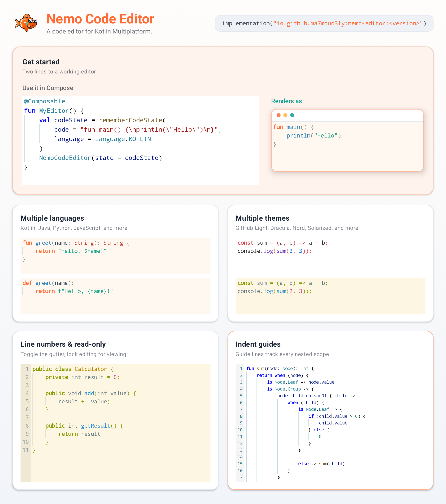Click 'public void add(int value) {' line

click(x=91, y=393)
